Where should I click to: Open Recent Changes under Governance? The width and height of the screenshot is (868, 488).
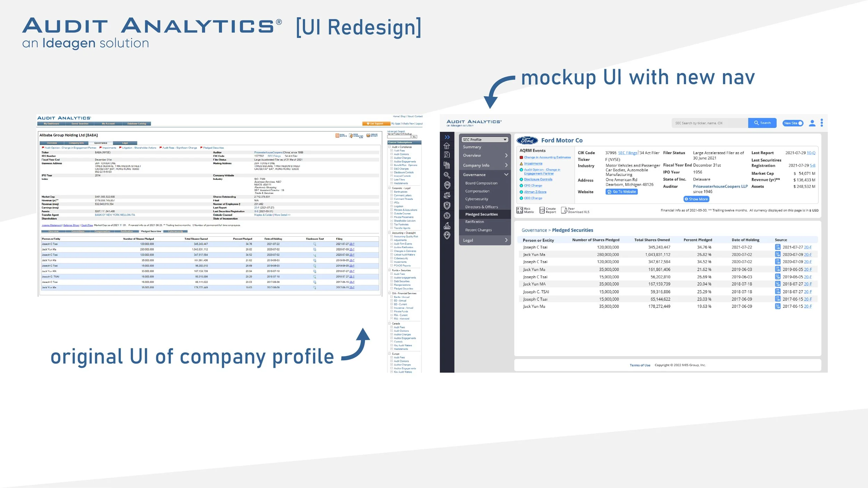478,230
